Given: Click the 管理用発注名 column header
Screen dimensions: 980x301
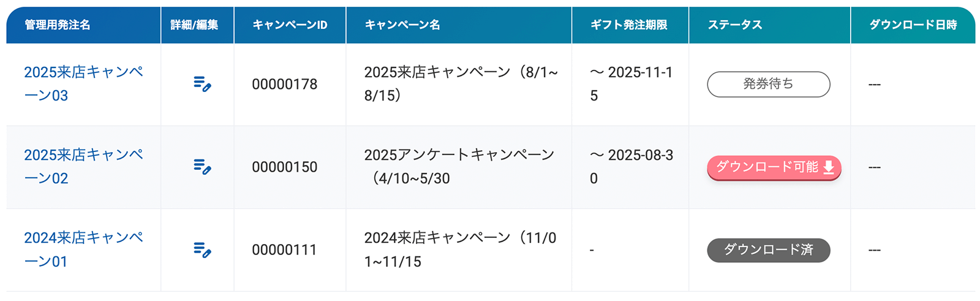Looking at the screenshot, I should coord(58,25).
